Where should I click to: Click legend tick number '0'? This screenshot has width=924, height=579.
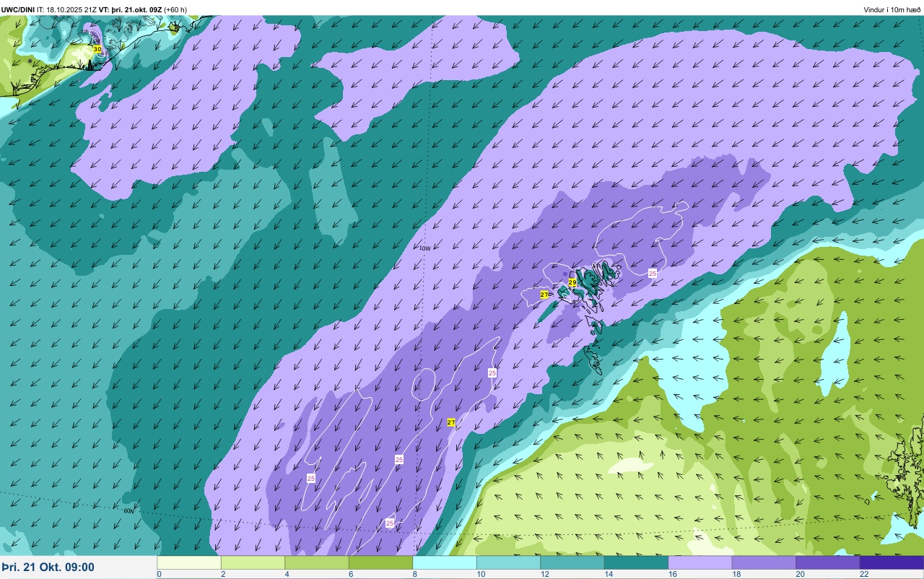point(160,574)
